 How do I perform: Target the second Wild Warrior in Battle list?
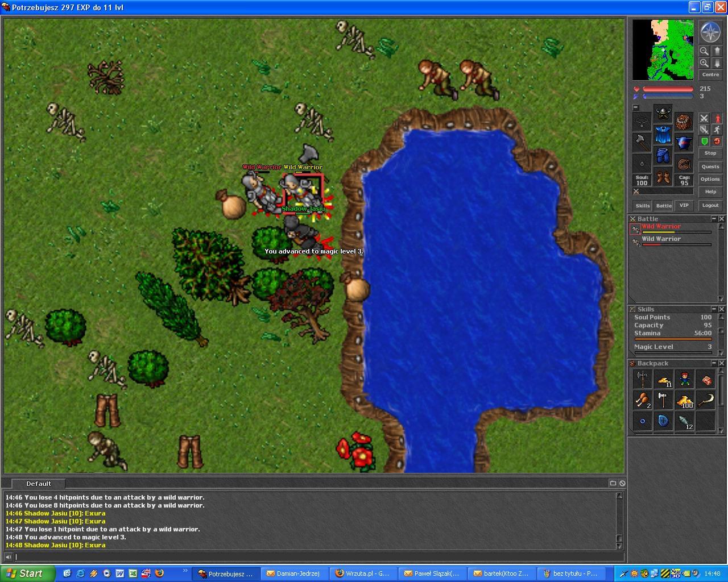[x=671, y=242]
